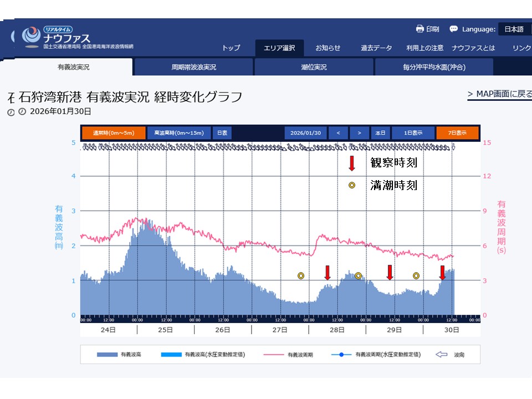Select the 通常時(0m~5m) scale toggle
532x399 pixels.
(x=114, y=133)
